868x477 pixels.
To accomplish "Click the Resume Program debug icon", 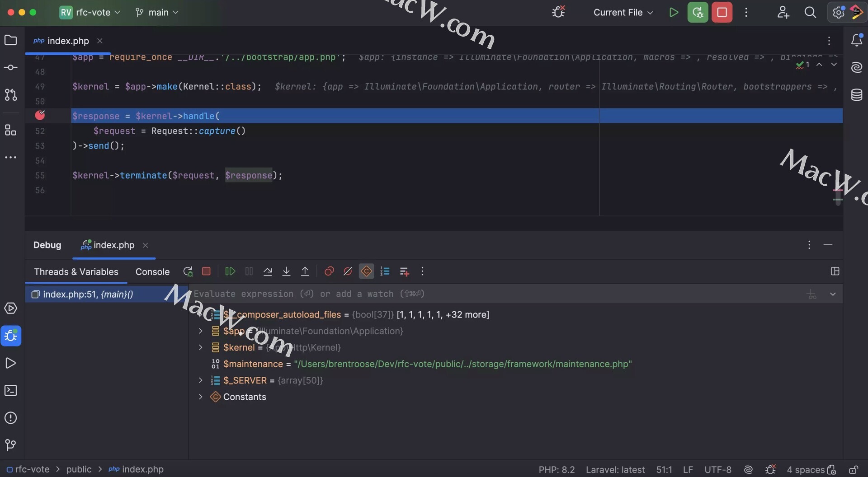I will [230, 271].
